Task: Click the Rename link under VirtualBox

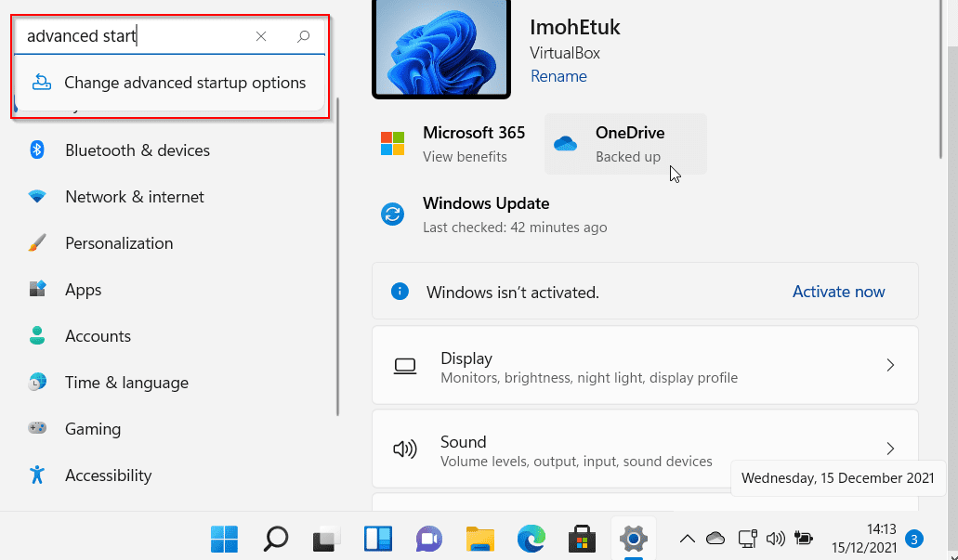Action: tap(558, 76)
